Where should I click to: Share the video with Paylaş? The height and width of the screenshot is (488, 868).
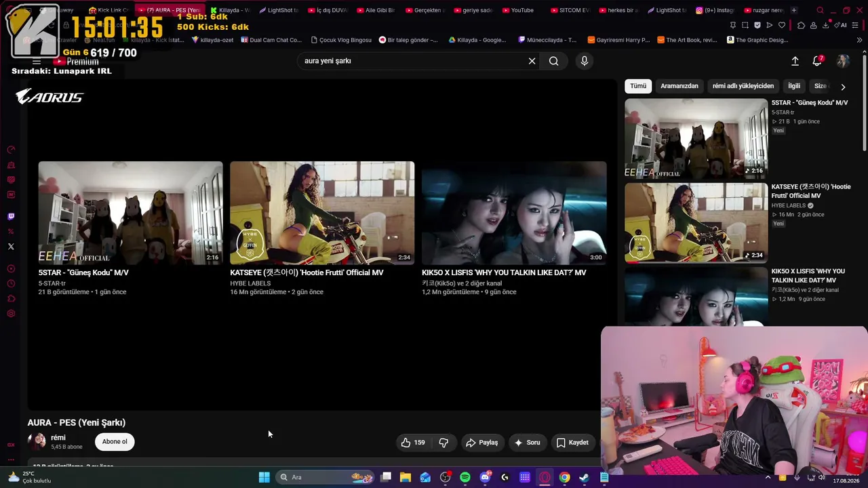(482, 443)
